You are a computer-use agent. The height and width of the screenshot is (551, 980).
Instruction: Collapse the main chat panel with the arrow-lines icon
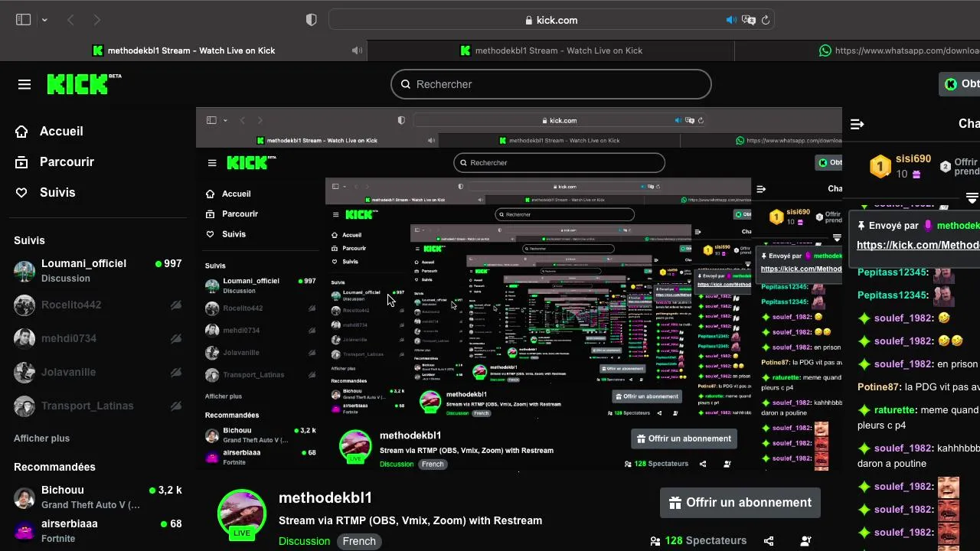pos(857,123)
